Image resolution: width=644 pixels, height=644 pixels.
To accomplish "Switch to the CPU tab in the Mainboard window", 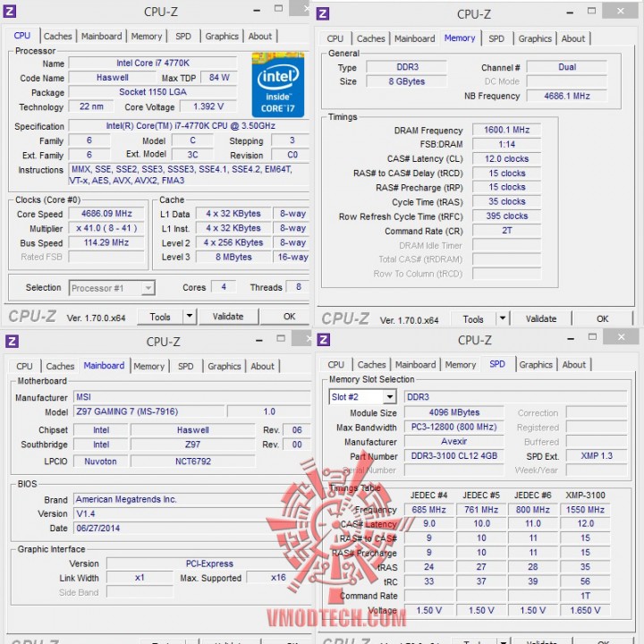I will coord(24,366).
